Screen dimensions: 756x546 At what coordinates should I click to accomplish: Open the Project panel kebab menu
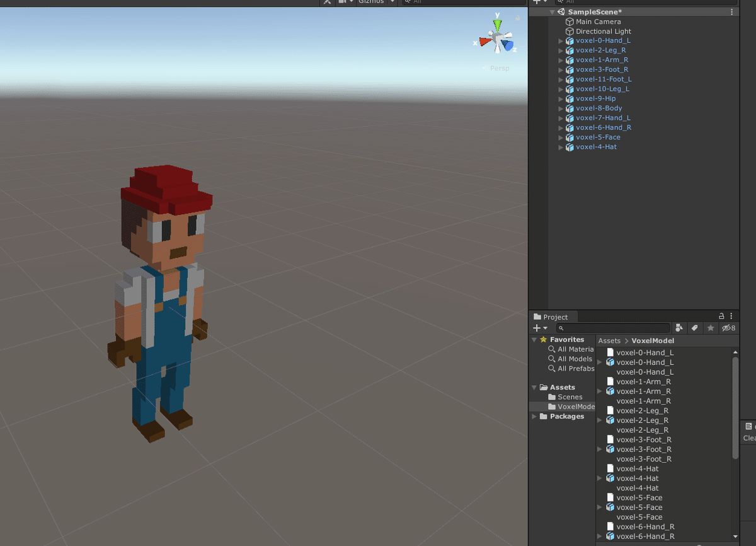(731, 317)
